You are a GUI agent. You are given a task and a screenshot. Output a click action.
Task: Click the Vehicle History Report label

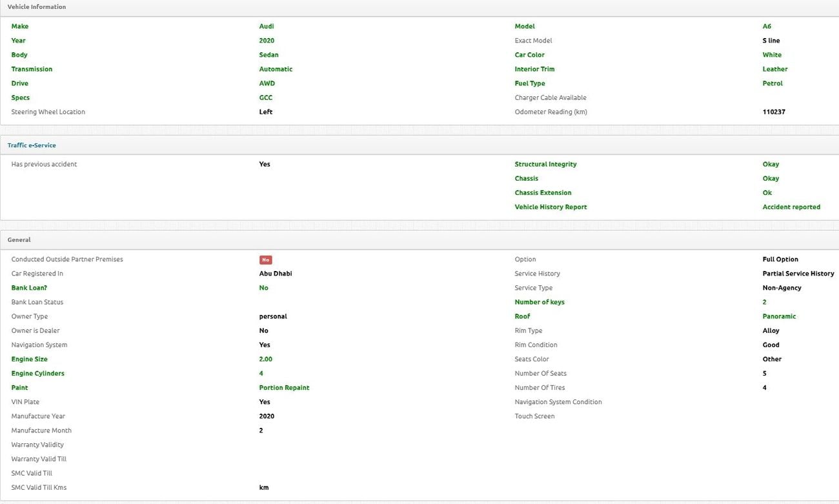tap(551, 207)
